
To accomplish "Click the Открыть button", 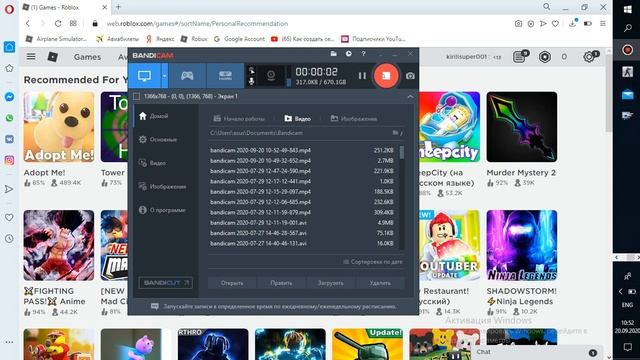I will pos(232,283).
